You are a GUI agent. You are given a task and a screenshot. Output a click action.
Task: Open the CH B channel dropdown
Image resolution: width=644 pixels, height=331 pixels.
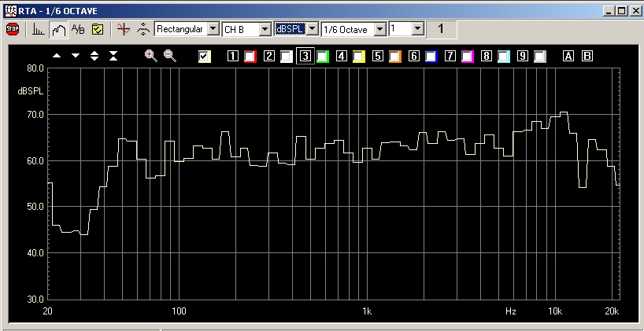[265, 29]
